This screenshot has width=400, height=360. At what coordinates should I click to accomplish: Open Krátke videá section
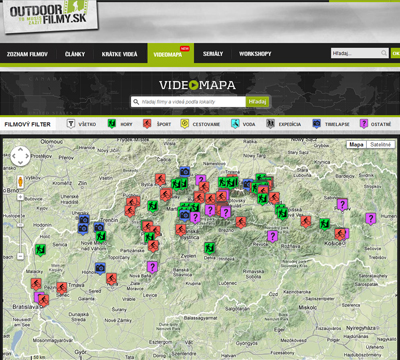119,54
